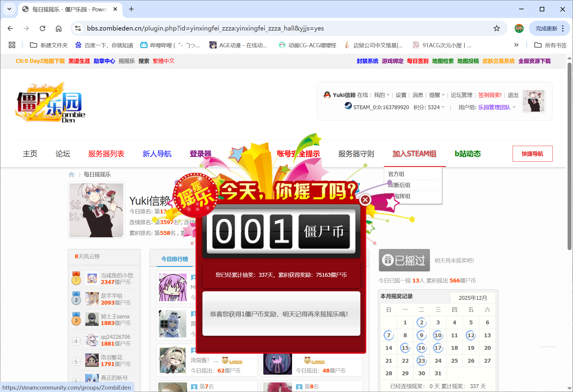The width and height of the screenshot is (573, 392).
Task: Click the Steam icon before the STEAM ID
Action: (x=348, y=107)
